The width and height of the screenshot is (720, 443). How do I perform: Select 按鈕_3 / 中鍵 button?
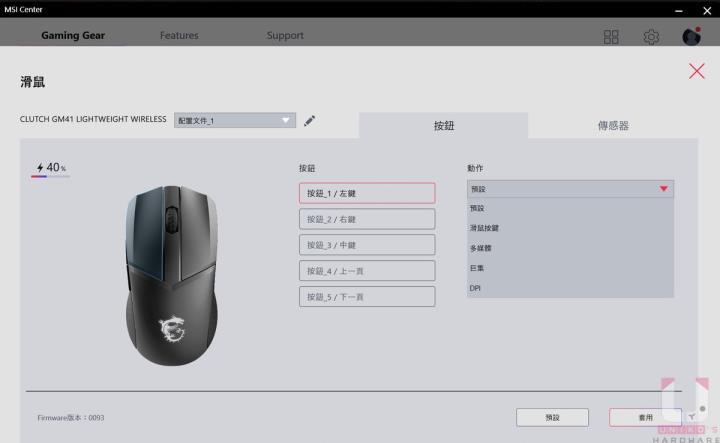click(x=367, y=245)
